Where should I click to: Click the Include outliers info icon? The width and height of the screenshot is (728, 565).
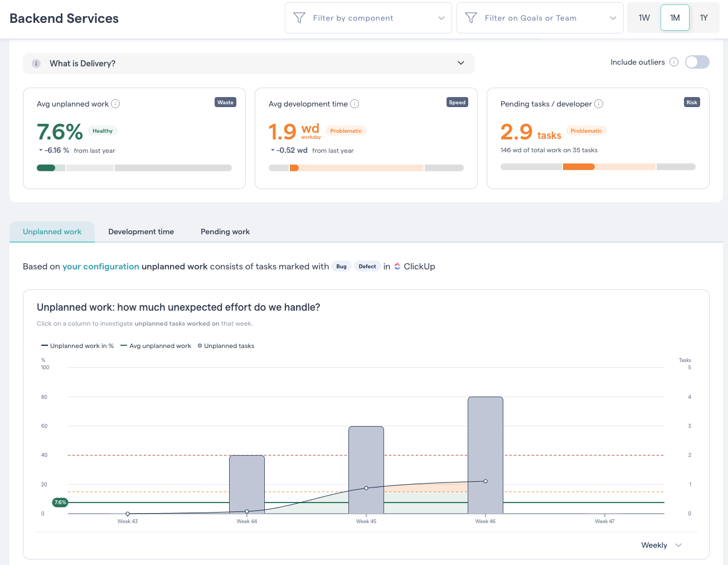click(x=674, y=62)
